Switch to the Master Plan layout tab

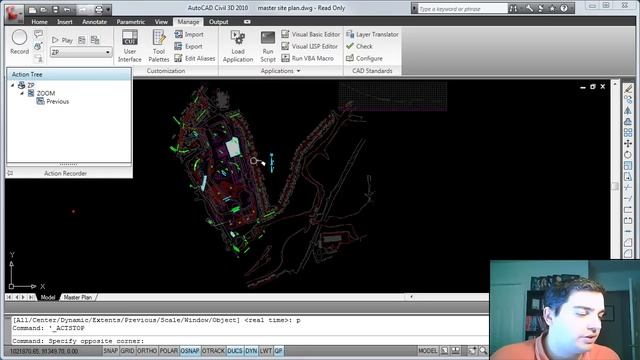(x=78, y=297)
